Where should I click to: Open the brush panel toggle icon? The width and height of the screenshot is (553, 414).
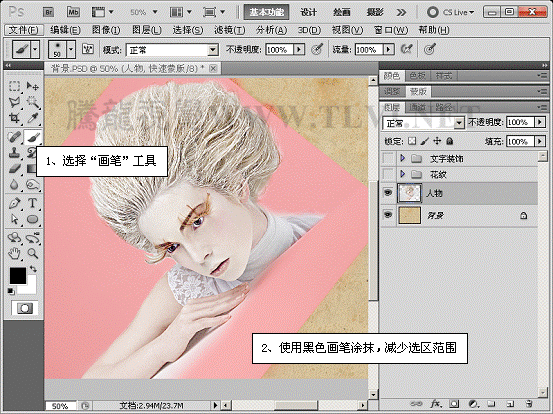point(87,49)
